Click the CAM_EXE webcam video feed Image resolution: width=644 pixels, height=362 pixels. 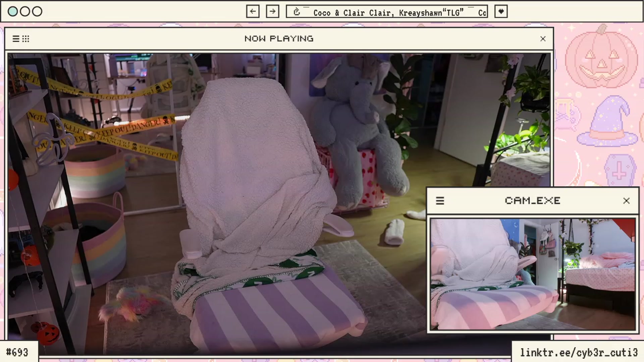tap(533, 274)
